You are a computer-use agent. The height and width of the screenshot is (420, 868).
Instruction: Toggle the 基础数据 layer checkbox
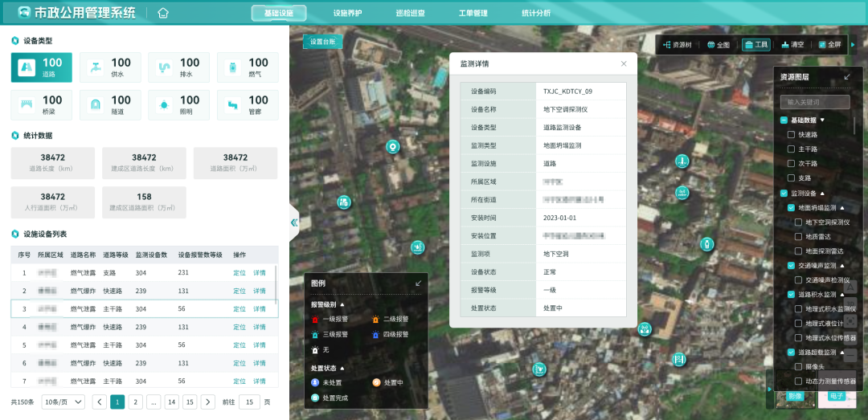point(784,120)
